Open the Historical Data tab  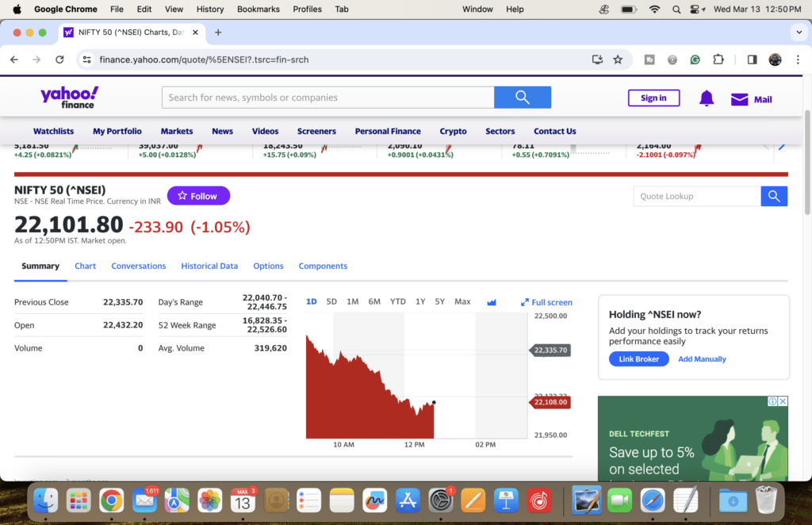click(209, 266)
